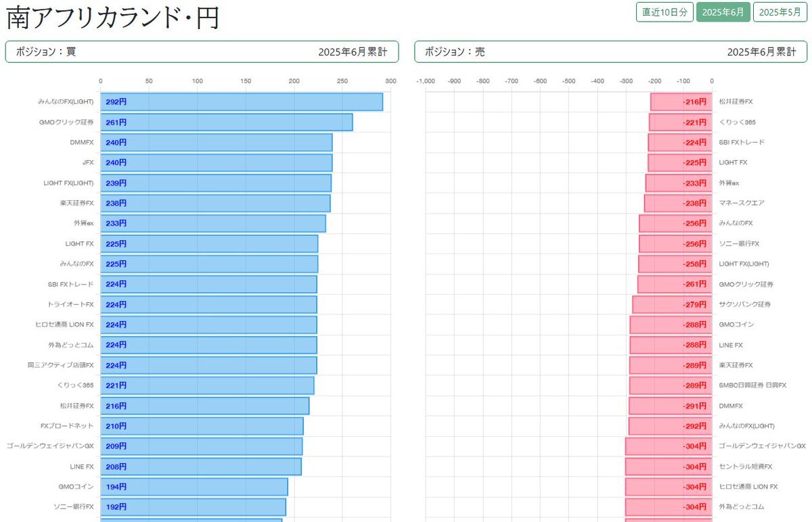Image resolution: width=812 pixels, height=522 pixels.
Task: Click the red -216円 bar for 松井証券FX
Action: tap(681, 102)
